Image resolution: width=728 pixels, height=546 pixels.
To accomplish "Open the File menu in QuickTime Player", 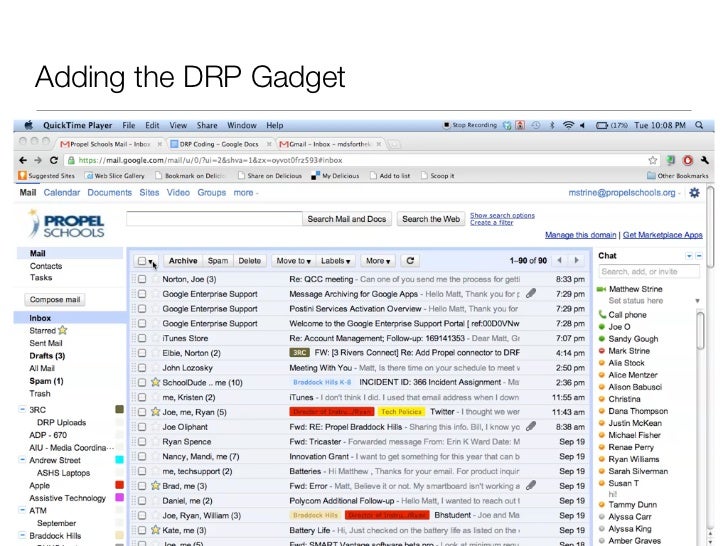I will point(129,125).
